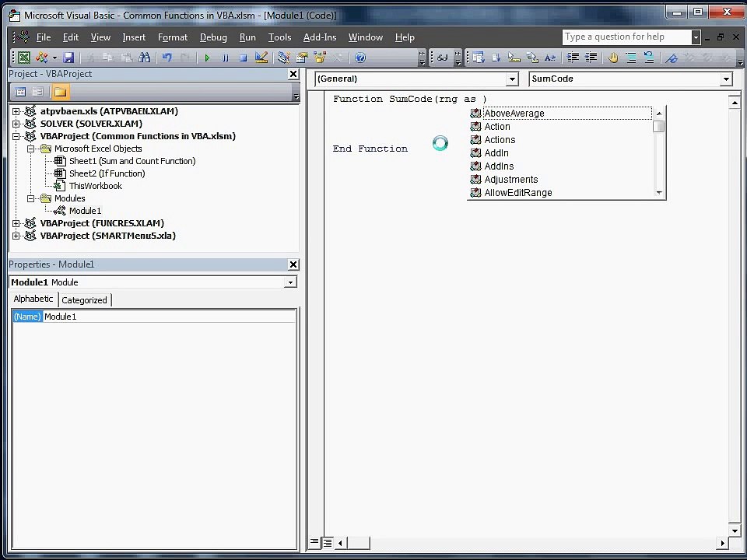Click the Insert UserForm toolbar icon

pos(41,58)
